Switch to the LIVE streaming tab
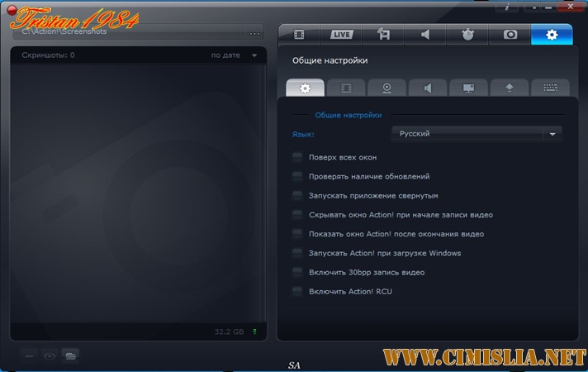Viewport: 588px width, 372px height. tap(342, 35)
